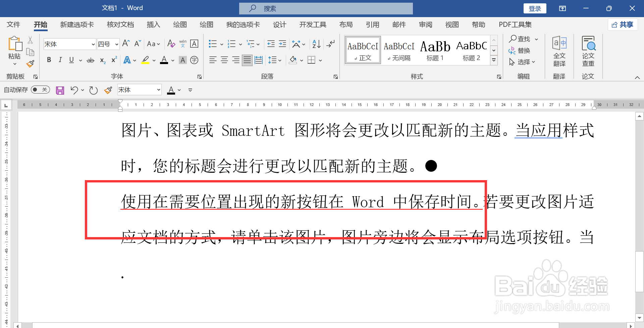
Task: Toggle Bold formatting
Action: 49,60
